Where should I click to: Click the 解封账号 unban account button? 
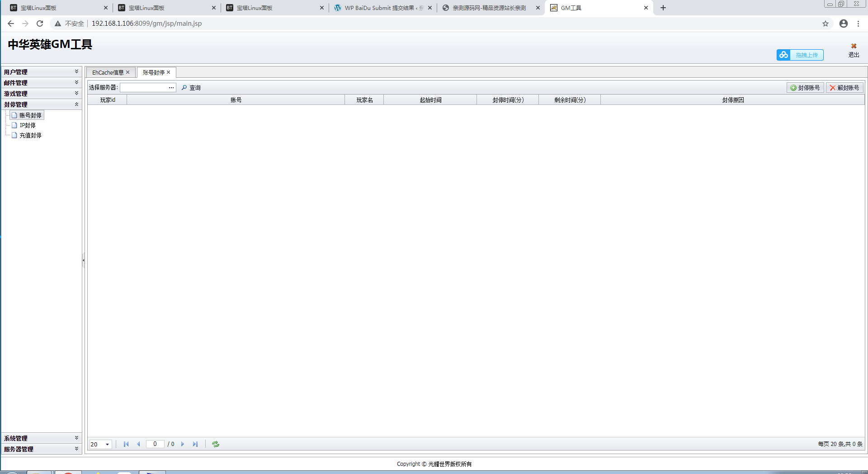coord(844,88)
